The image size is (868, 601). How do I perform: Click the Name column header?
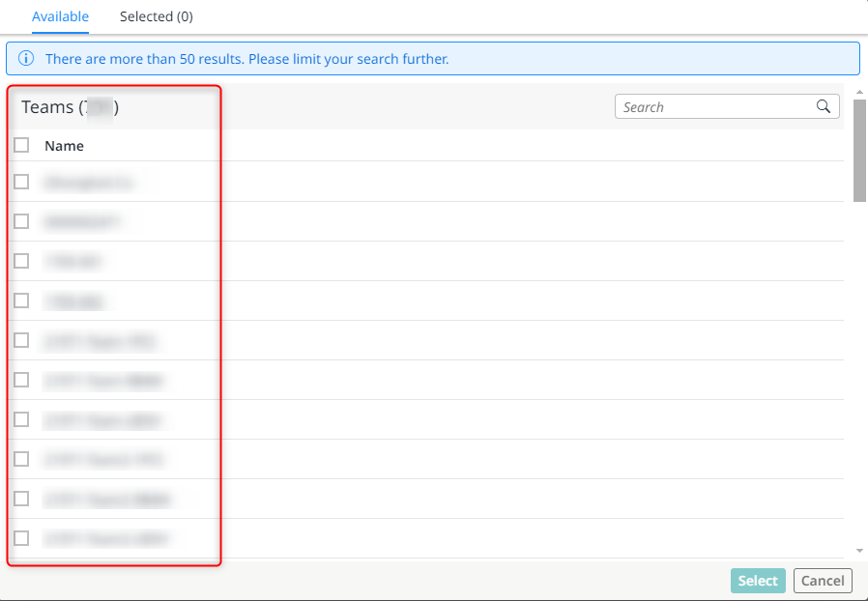coord(64,146)
